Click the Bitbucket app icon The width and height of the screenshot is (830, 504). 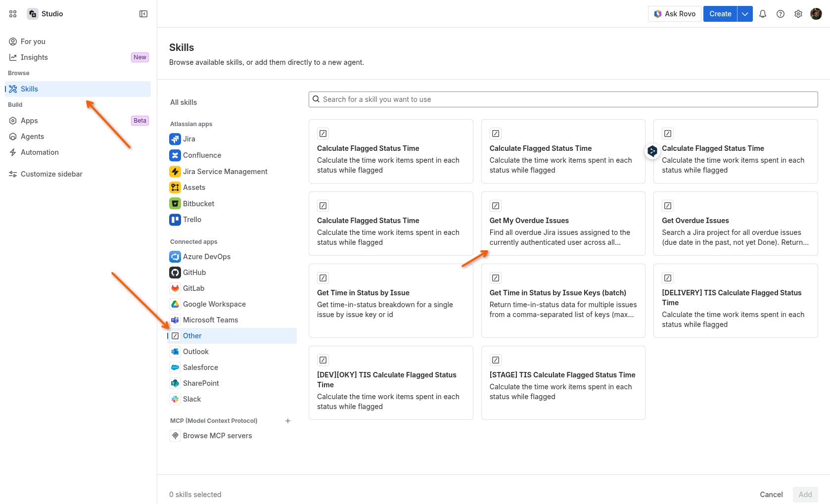pyautogui.click(x=175, y=204)
